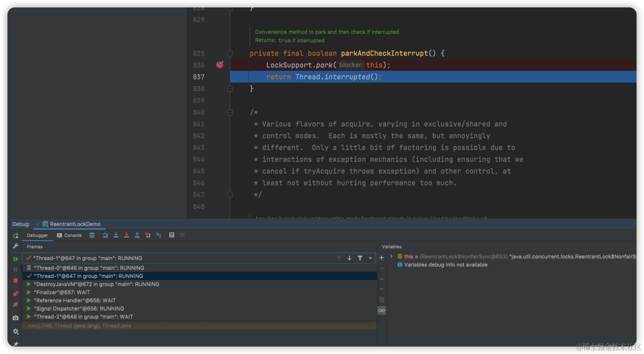Select the ReentrantLockDemo debug session tab
Viewport: 644px width, 354px height.
click(x=72, y=224)
